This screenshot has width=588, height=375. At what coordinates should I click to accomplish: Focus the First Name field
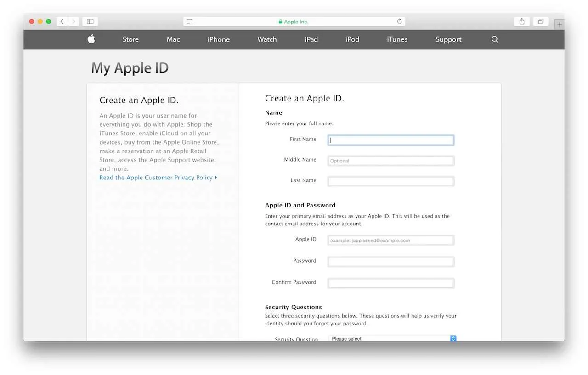click(x=391, y=140)
